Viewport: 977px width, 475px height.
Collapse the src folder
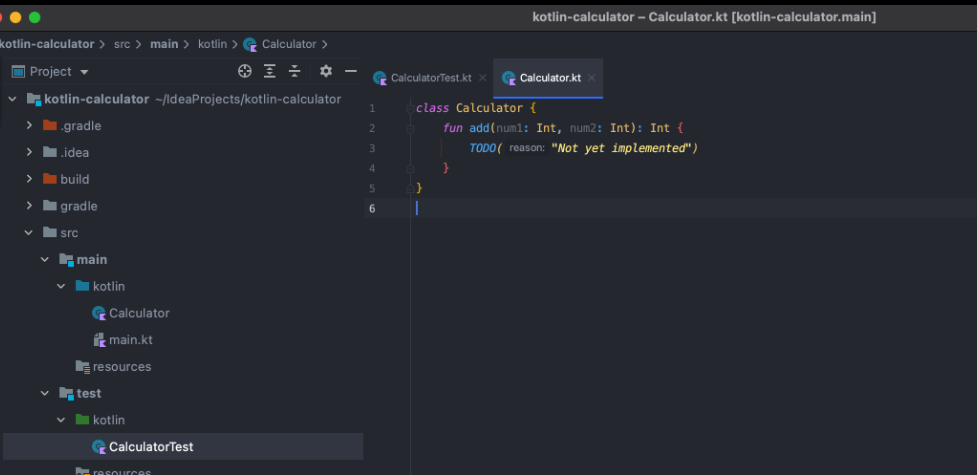point(29,233)
